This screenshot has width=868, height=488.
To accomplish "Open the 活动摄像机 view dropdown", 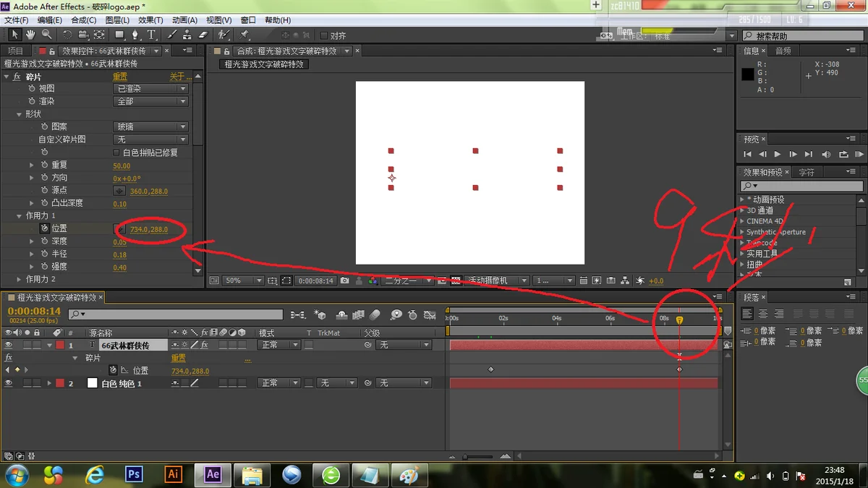I will point(498,281).
